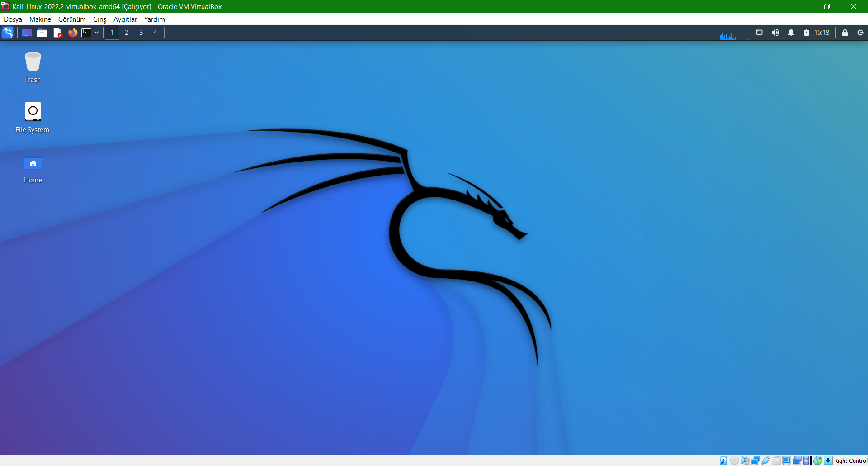Lock the screen with padlock icon
The image size is (868, 466).
tap(845, 33)
